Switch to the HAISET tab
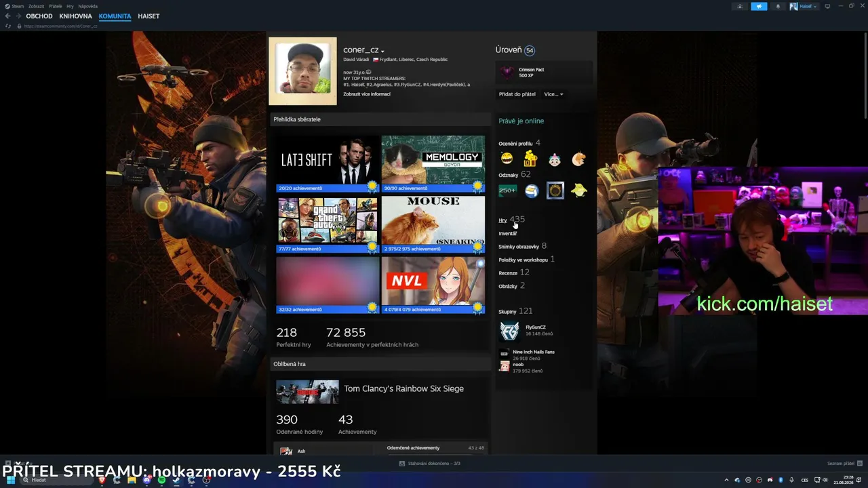868x488 pixels. pyautogui.click(x=149, y=16)
